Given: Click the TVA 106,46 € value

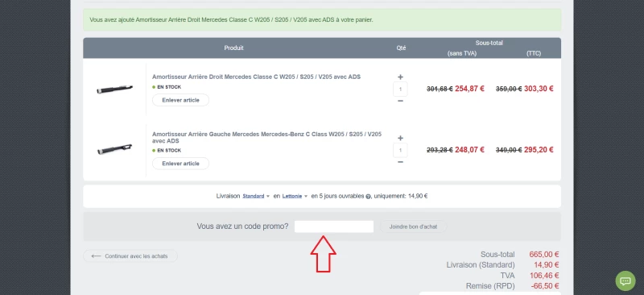Looking at the screenshot, I should [x=544, y=276].
